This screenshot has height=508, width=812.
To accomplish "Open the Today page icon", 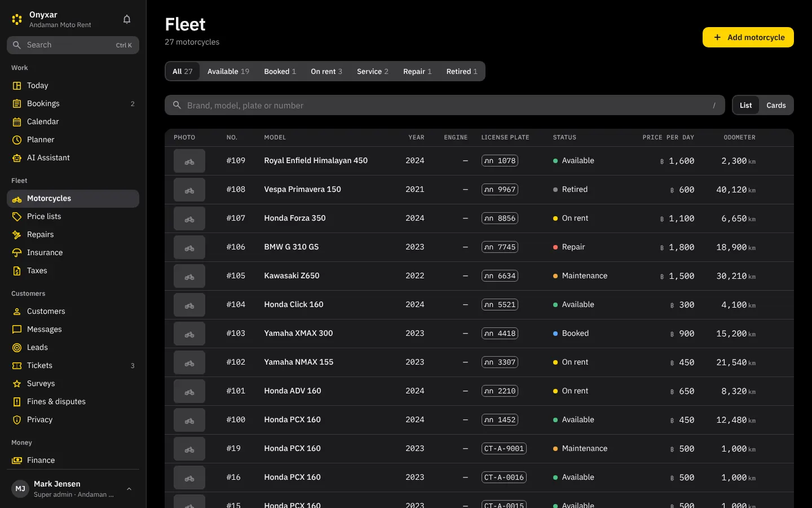I will tap(17, 86).
